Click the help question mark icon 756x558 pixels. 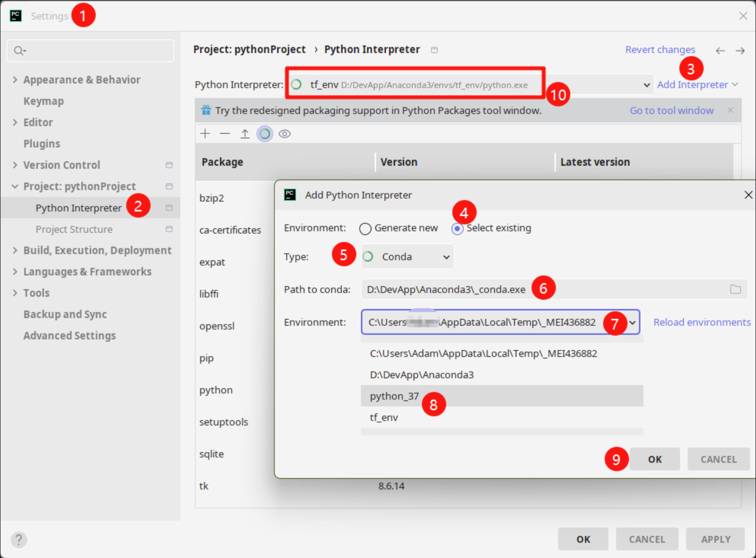pyautogui.click(x=19, y=539)
